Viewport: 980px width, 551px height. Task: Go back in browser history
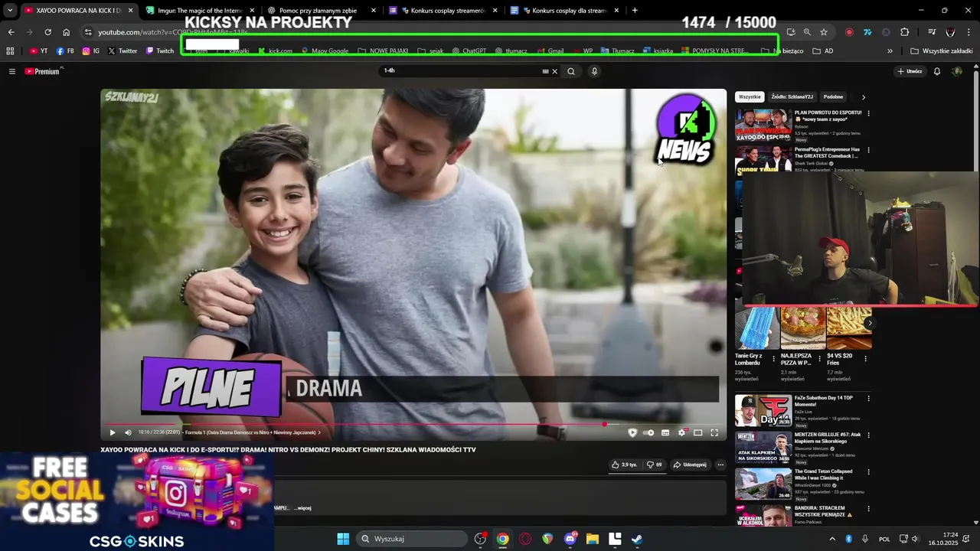tap(11, 32)
